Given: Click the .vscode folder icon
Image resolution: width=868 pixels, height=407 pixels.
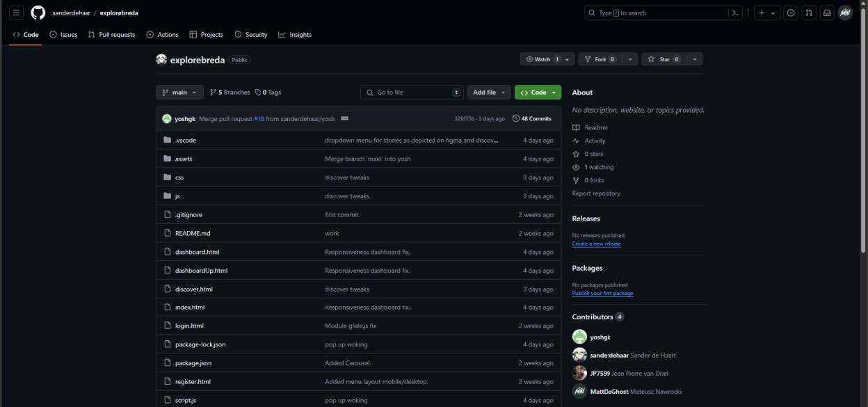Looking at the screenshot, I should coord(167,140).
